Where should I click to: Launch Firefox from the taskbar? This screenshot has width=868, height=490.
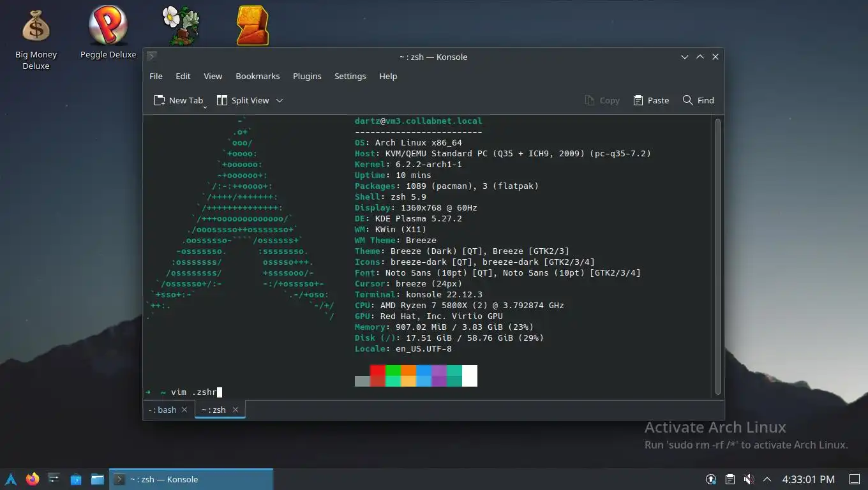coord(33,479)
